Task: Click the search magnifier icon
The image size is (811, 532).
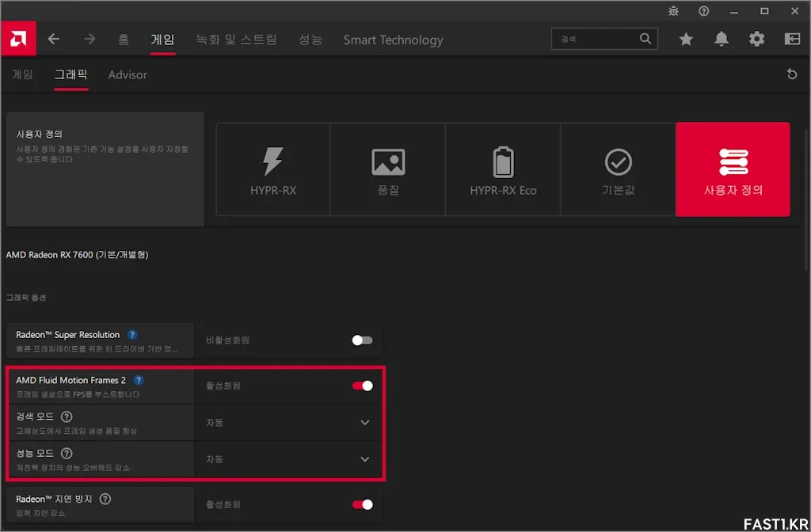Action: [645, 39]
